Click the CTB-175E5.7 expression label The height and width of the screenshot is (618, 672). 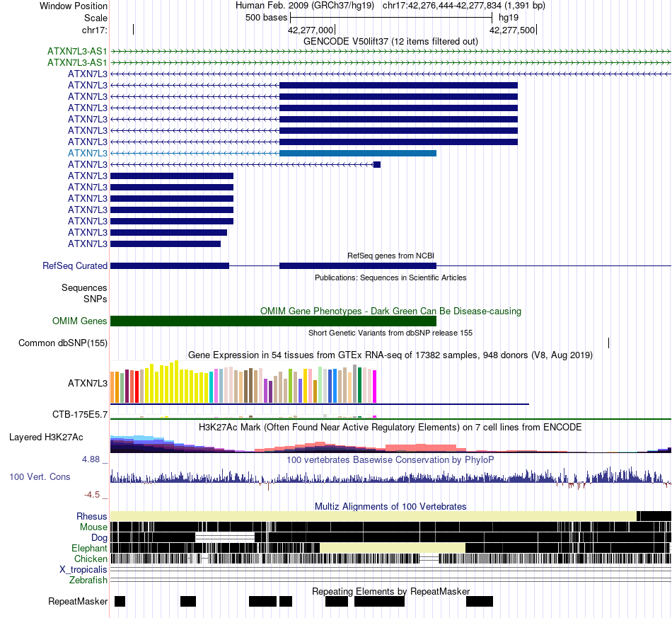click(x=80, y=414)
